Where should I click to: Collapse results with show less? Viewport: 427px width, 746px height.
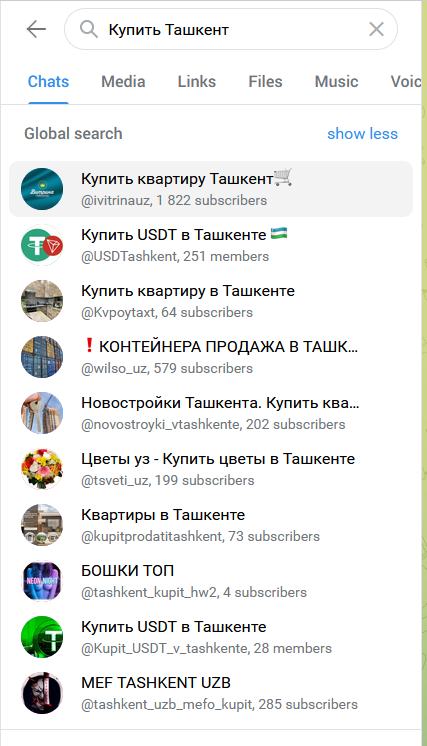coord(362,134)
